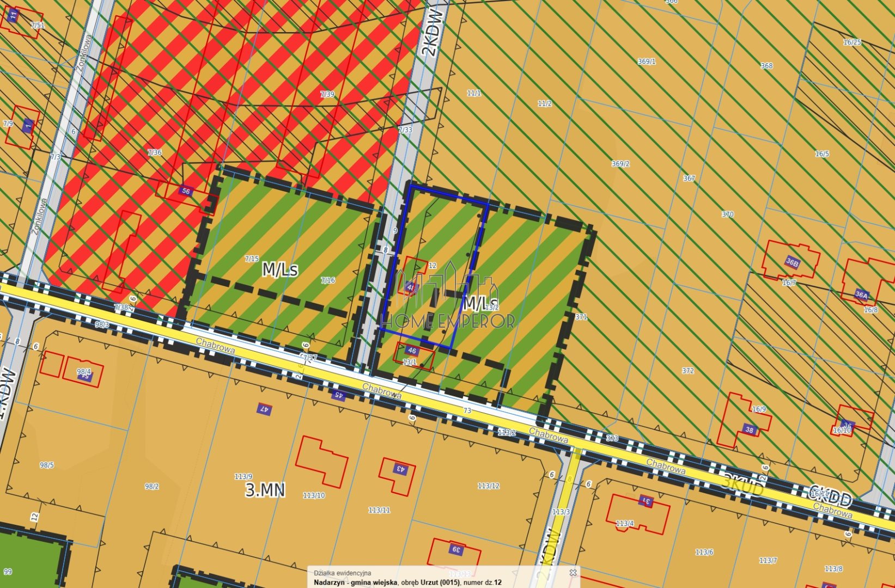Select parcel number 369/2
Screen dimensions: 895x588
620,163
